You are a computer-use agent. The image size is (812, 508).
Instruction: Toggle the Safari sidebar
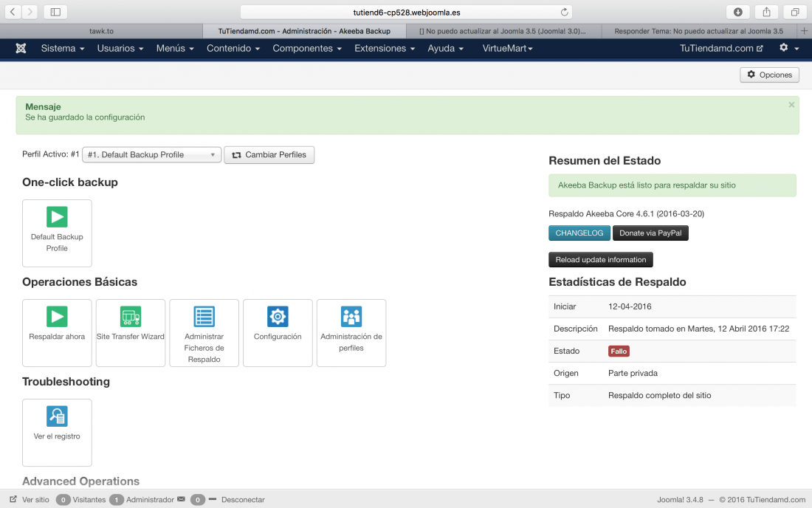coord(55,11)
